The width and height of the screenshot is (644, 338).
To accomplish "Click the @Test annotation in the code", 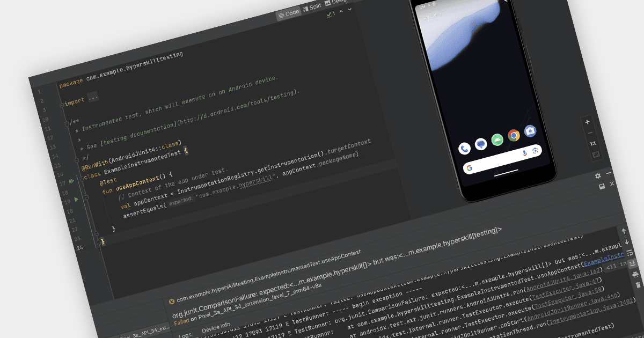I will tap(107, 181).
